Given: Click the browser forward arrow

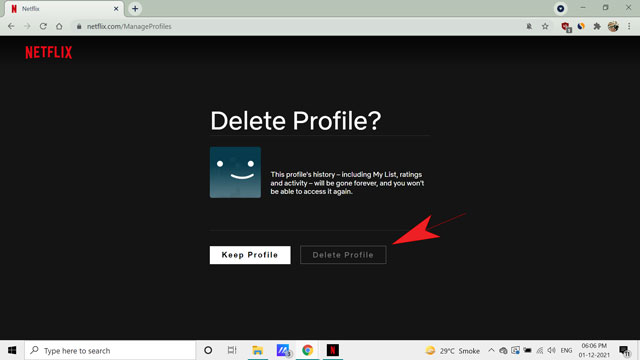Looking at the screenshot, I should 27,27.
